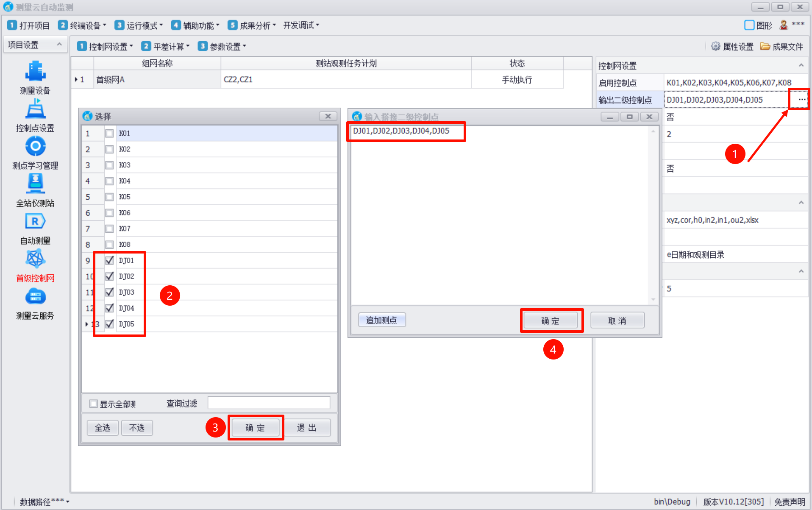
Task: Open the 成果文件 folder
Action: tap(781, 47)
